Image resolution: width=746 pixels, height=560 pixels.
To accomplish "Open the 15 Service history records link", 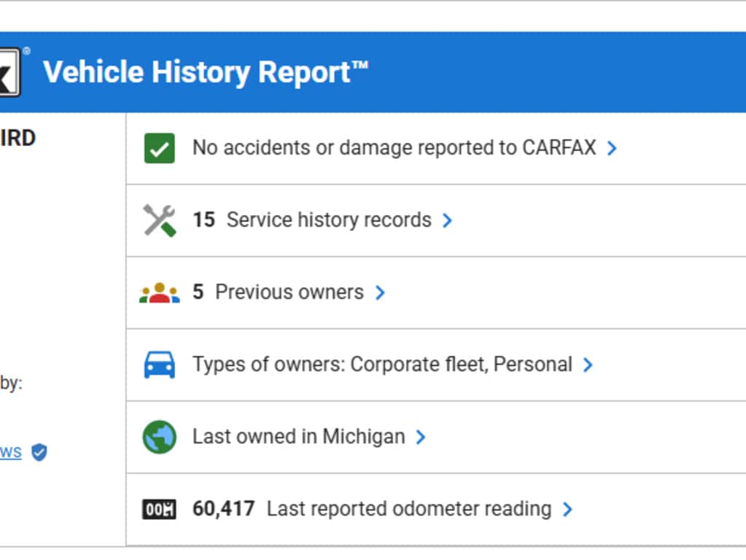I will (x=312, y=220).
